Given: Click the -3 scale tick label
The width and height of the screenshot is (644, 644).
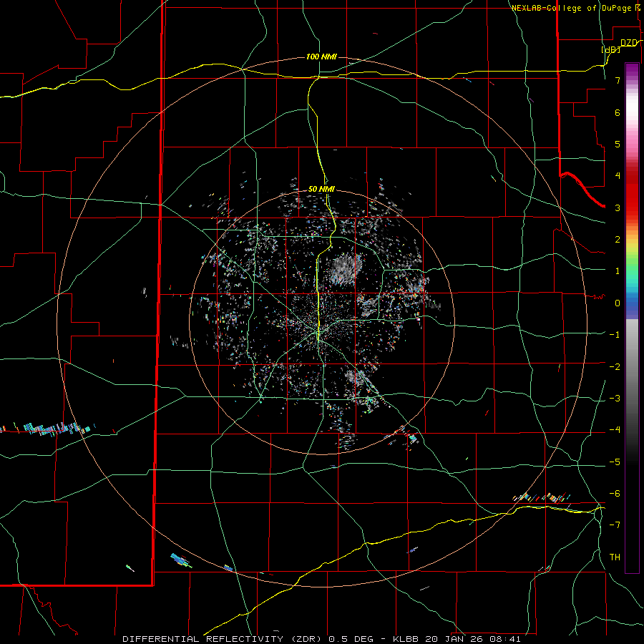Looking at the screenshot, I should coord(615,399).
